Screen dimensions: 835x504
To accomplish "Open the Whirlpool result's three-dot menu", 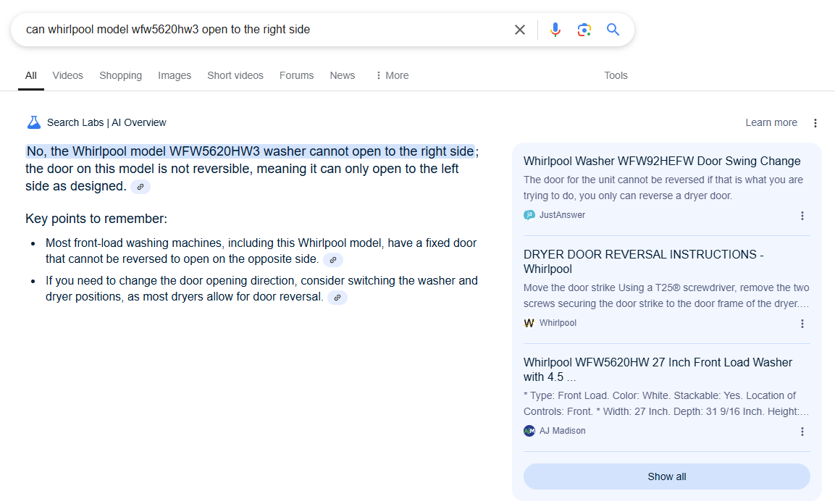I will click(x=802, y=324).
